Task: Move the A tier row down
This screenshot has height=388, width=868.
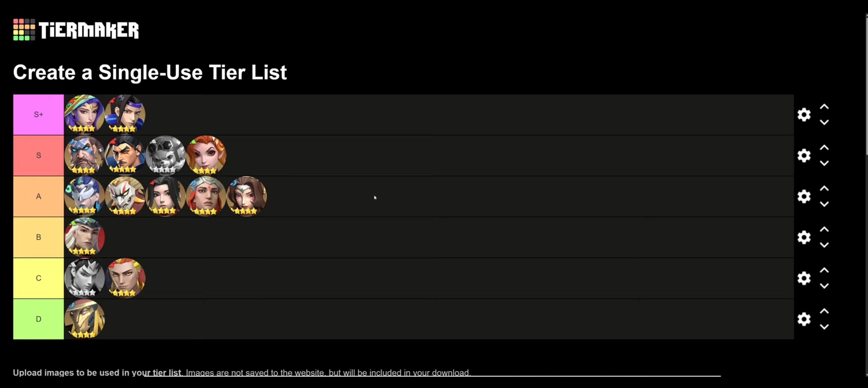Action: [x=824, y=204]
